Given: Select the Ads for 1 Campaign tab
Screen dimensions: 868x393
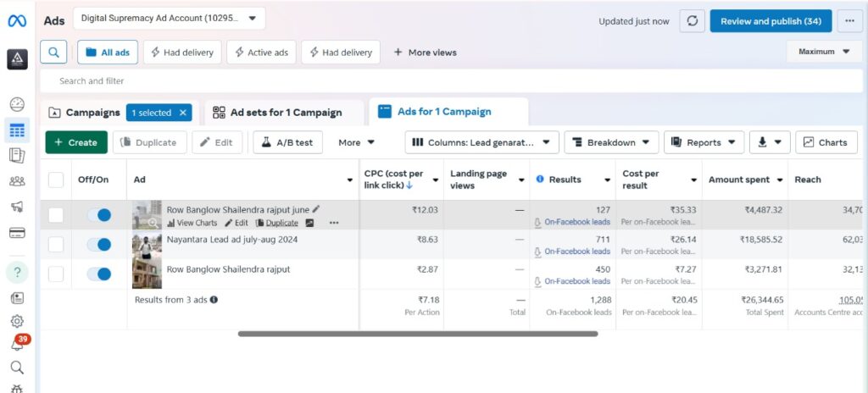Looking at the screenshot, I should pyautogui.click(x=448, y=112).
